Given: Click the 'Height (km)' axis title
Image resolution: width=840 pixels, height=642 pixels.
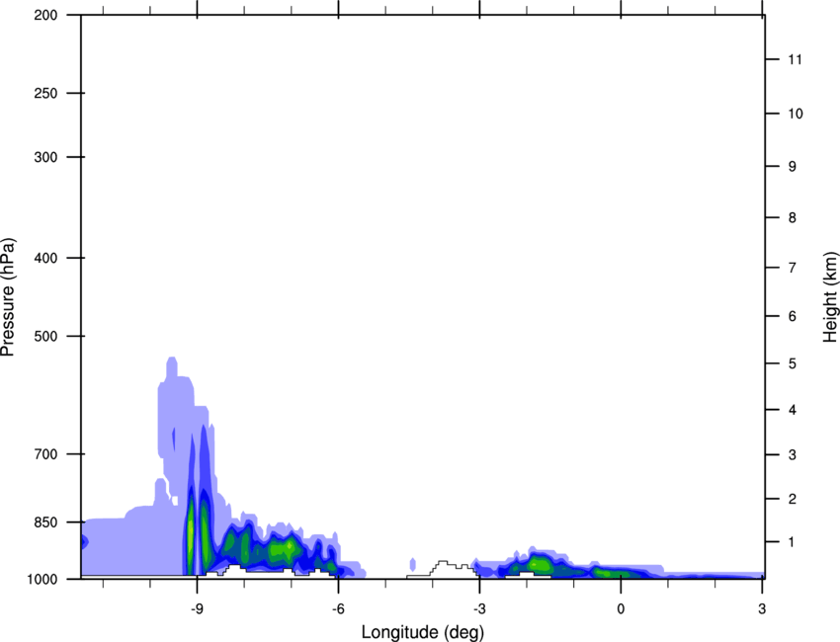Looking at the screenshot, I should pyautogui.click(x=830, y=297).
